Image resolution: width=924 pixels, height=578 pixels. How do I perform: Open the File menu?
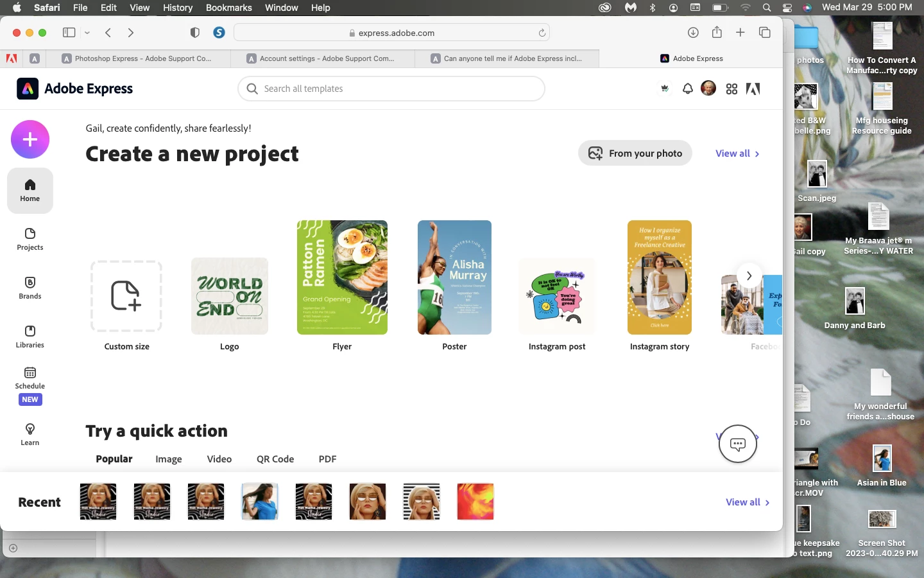point(80,8)
